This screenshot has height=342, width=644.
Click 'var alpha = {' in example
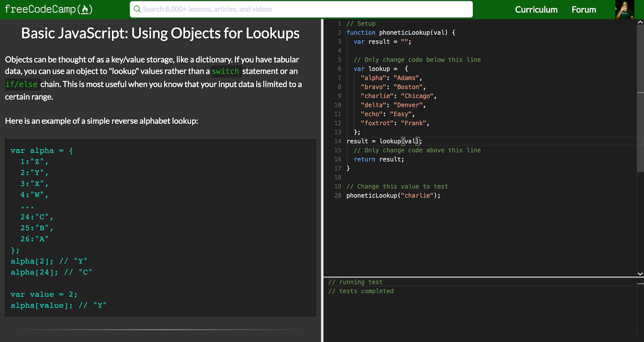(42, 150)
